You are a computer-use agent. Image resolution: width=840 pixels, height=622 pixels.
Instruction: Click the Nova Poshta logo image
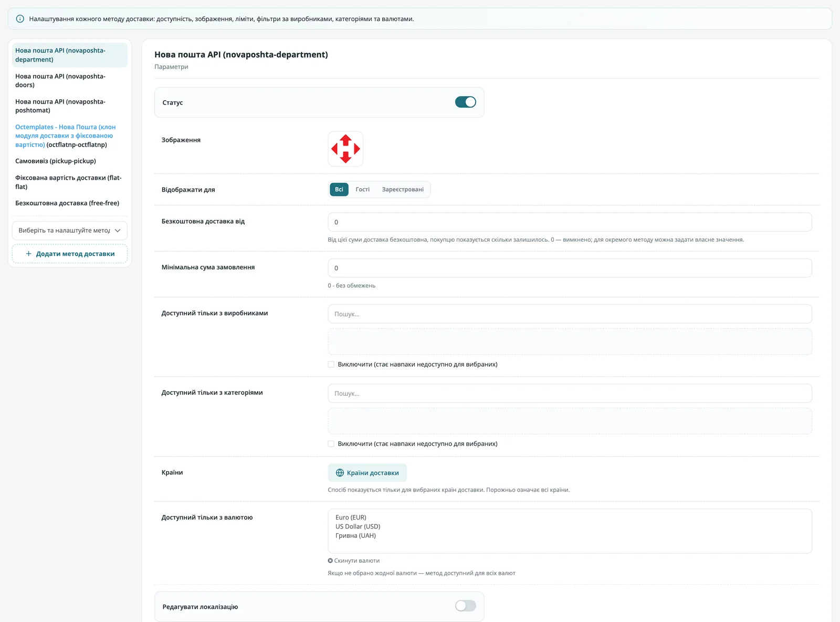coord(345,149)
